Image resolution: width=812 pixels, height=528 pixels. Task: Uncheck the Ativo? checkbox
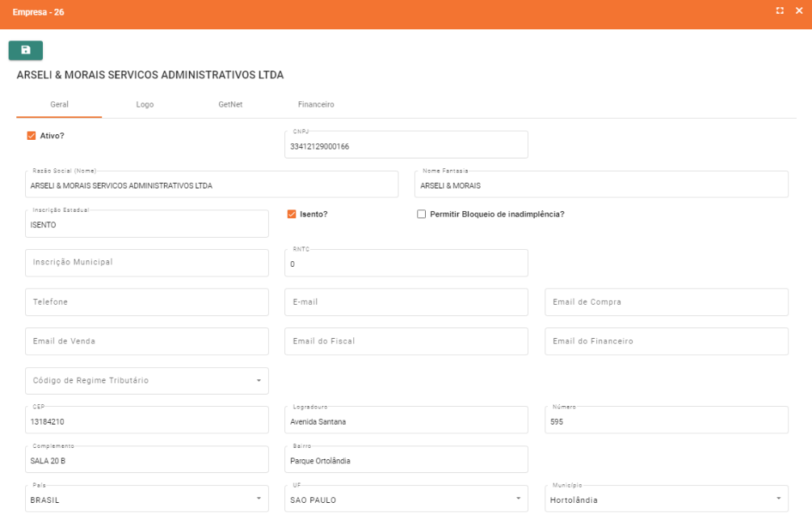pyautogui.click(x=32, y=136)
